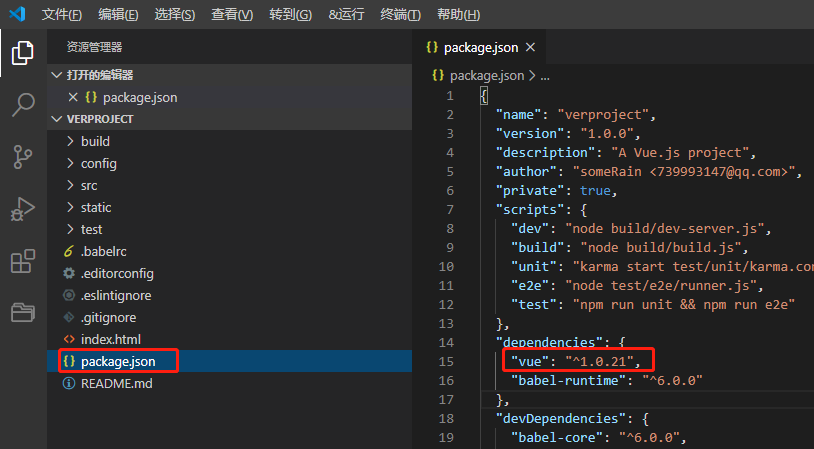
Task: Open the &运行 menu
Action: point(346,15)
